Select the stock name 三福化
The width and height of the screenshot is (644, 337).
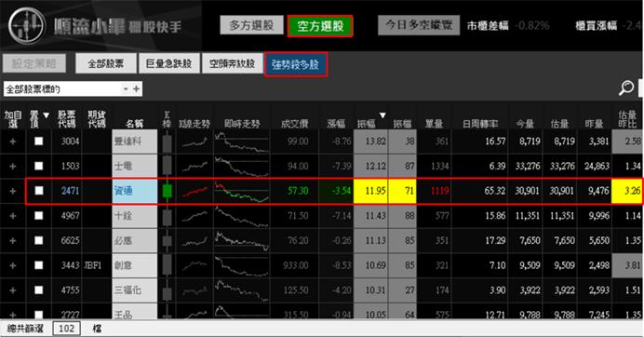(x=127, y=290)
